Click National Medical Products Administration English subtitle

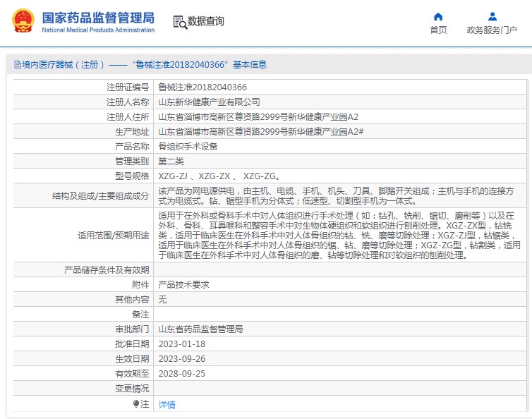(x=98, y=30)
